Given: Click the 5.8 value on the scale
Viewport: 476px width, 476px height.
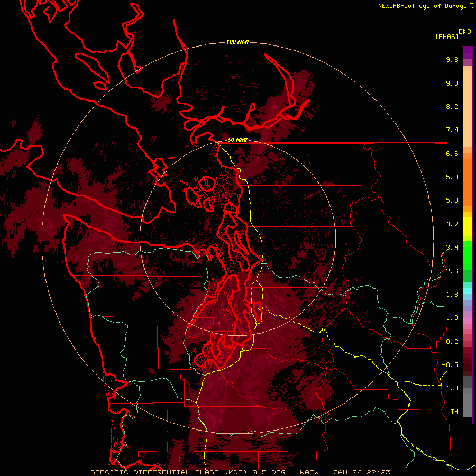Looking at the screenshot, I should [452, 177].
